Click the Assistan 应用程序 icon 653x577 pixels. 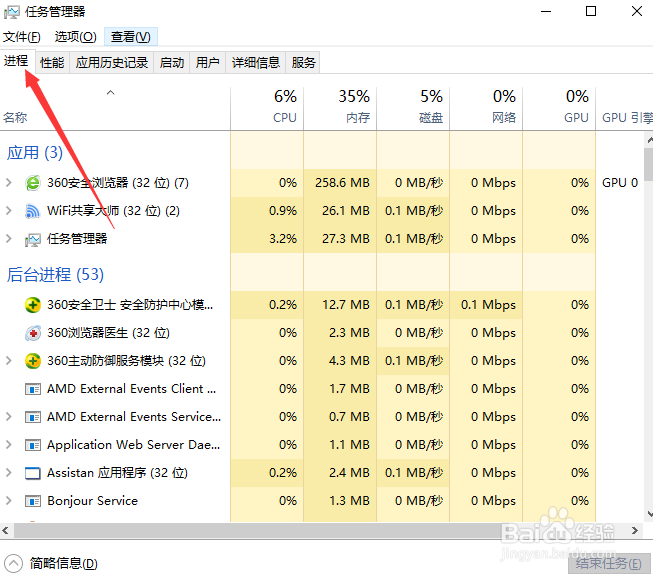32,473
